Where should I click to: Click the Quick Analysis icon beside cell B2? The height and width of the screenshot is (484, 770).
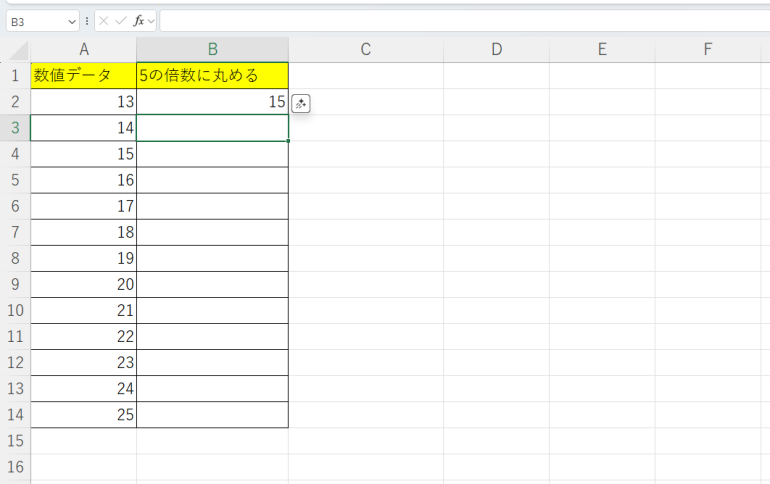point(301,104)
